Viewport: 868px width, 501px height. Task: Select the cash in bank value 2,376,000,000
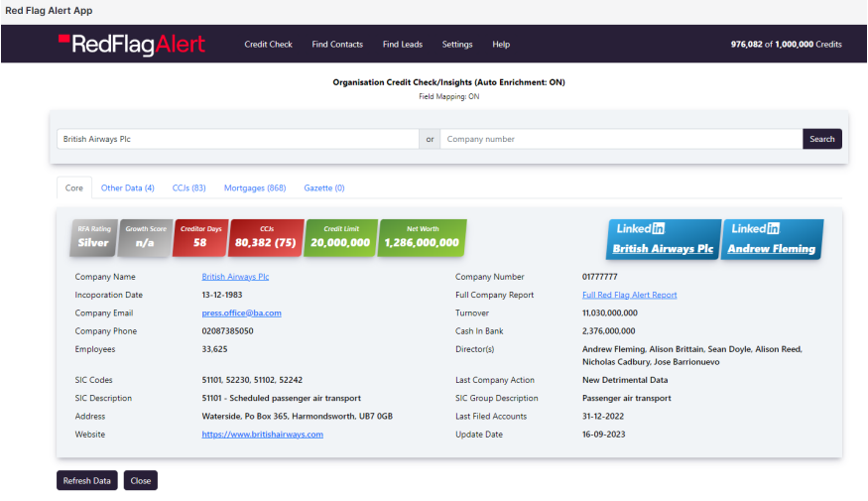(x=608, y=331)
